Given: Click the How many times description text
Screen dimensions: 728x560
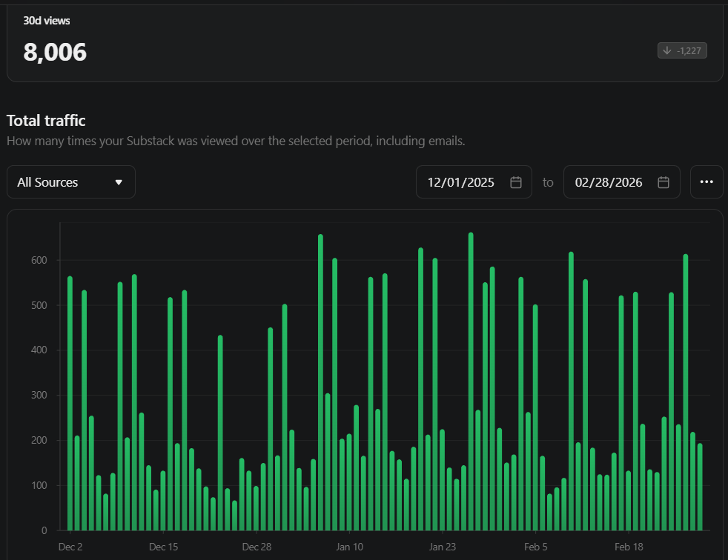Looking at the screenshot, I should click(x=236, y=141).
